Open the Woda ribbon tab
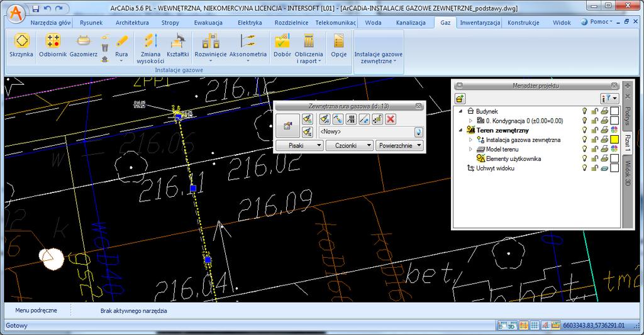 point(373,23)
